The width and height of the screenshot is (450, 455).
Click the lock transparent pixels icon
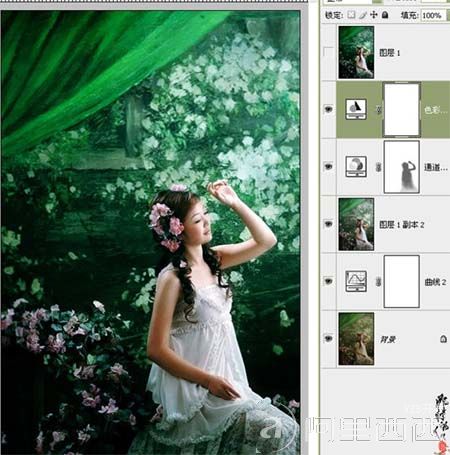point(351,15)
